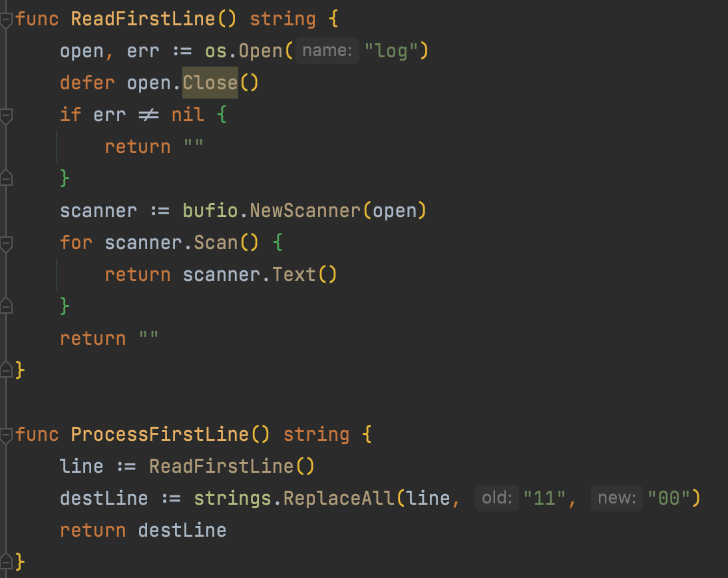Image resolution: width=728 pixels, height=578 pixels.
Task: Fold the 'for scanner.Scan()' loop block
Action: point(6,244)
